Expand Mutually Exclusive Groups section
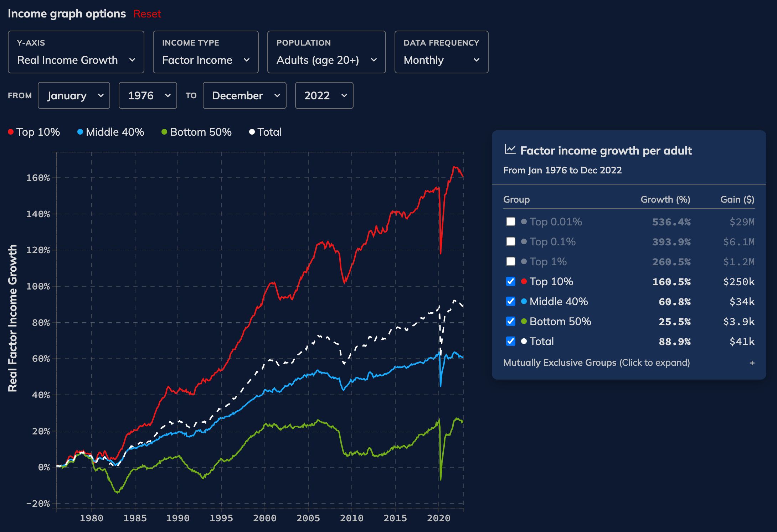 coord(596,363)
